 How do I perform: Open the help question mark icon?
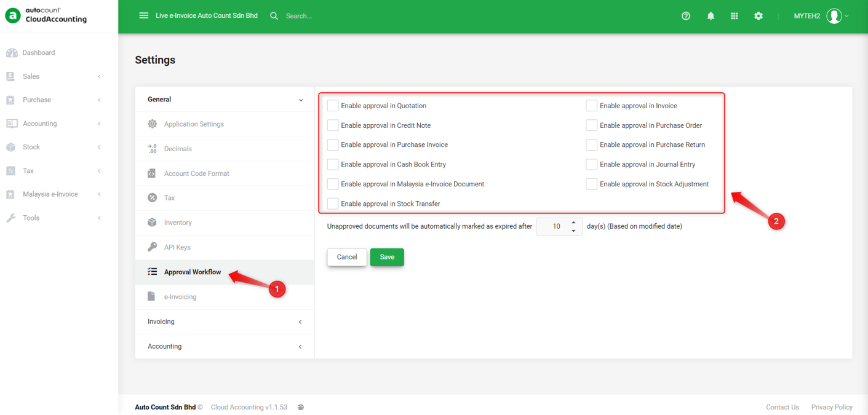[x=686, y=16]
